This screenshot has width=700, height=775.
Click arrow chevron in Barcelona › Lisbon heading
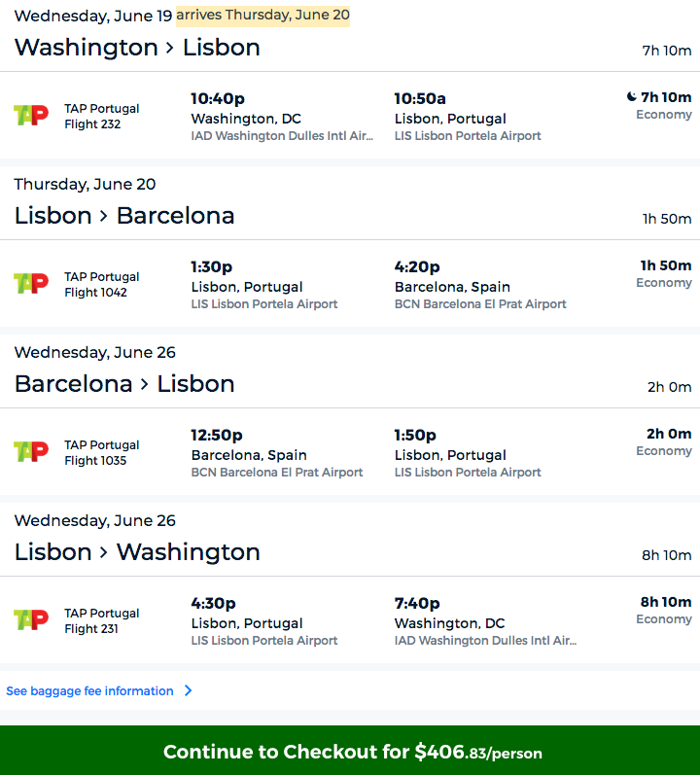click(144, 384)
